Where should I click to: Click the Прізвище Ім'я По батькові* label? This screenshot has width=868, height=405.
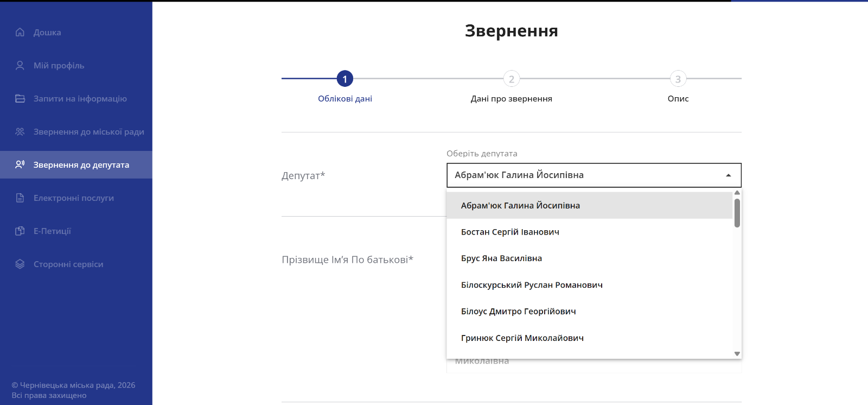347,260
